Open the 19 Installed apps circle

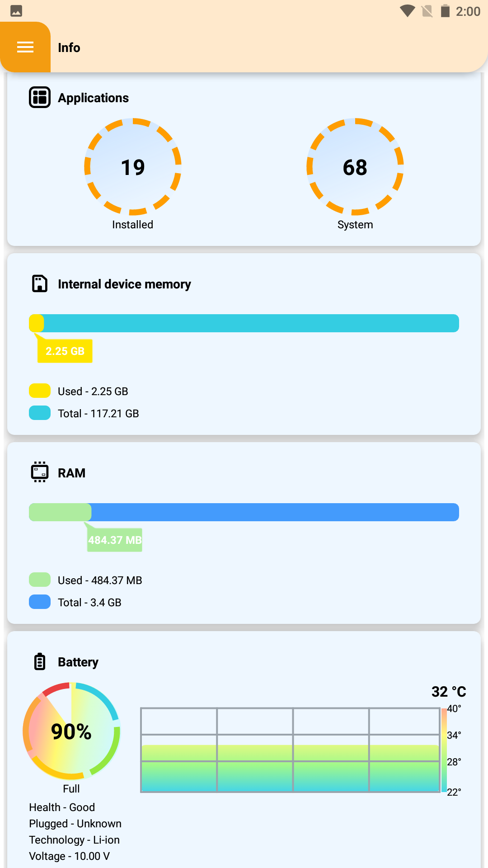(x=133, y=167)
